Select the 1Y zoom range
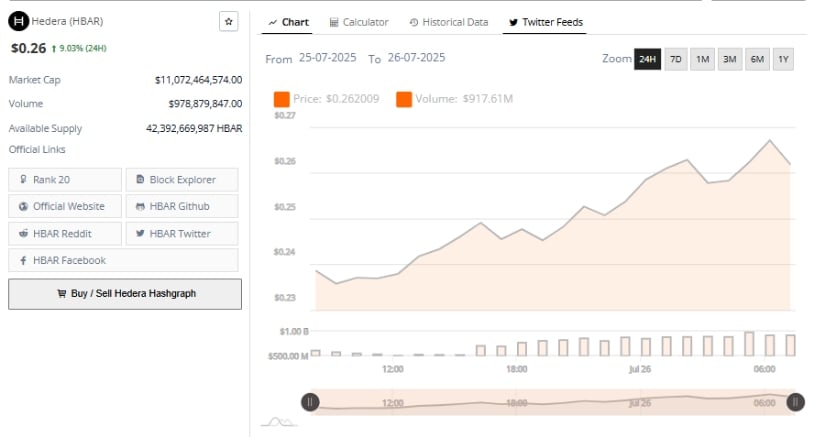 pyautogui.click(x=783, y=59)
